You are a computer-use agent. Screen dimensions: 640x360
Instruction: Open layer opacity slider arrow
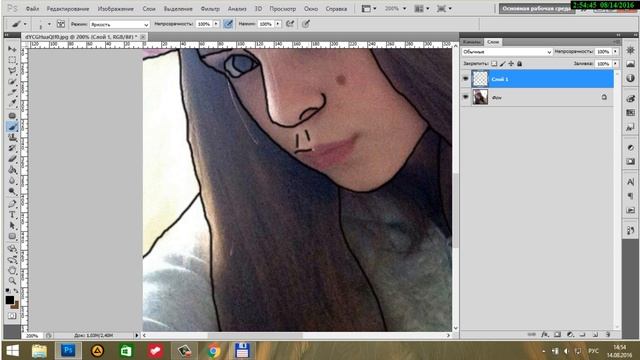(616, 51)
